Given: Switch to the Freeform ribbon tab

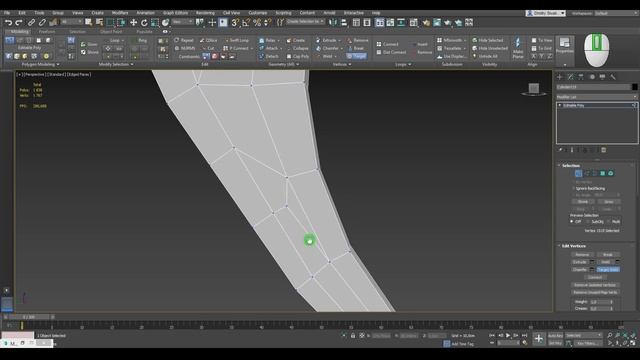Looking at the screenshot, I should (47, 31).
